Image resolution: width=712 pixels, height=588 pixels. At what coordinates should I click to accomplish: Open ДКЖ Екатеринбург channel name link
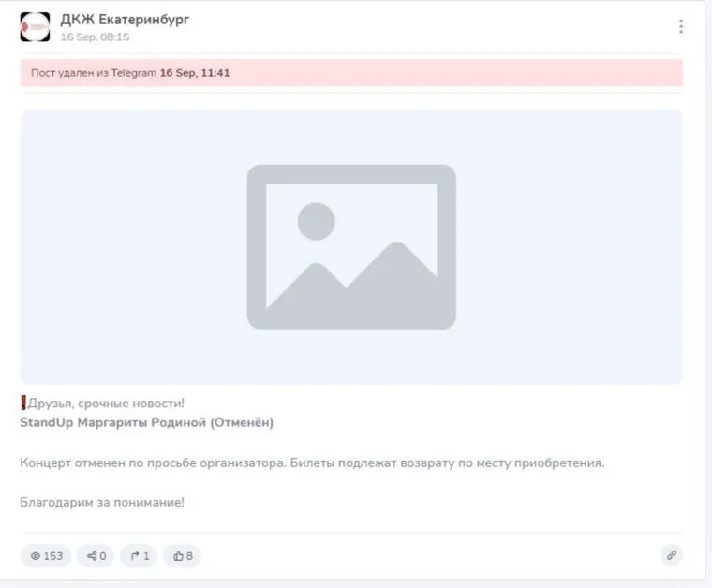click(x=125, y=20)
